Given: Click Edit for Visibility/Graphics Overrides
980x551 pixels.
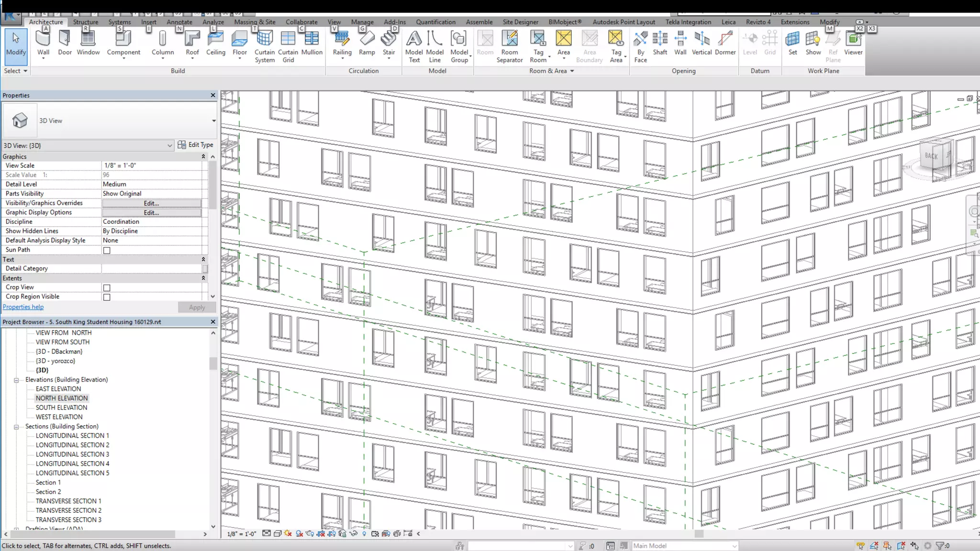Looking at the screenshot, I should coord(151,203).
